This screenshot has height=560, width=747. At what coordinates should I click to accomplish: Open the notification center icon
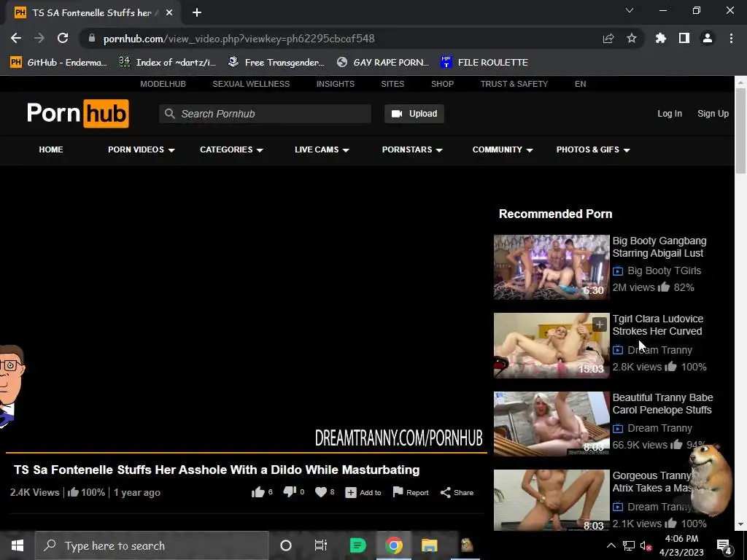(724, 545)
